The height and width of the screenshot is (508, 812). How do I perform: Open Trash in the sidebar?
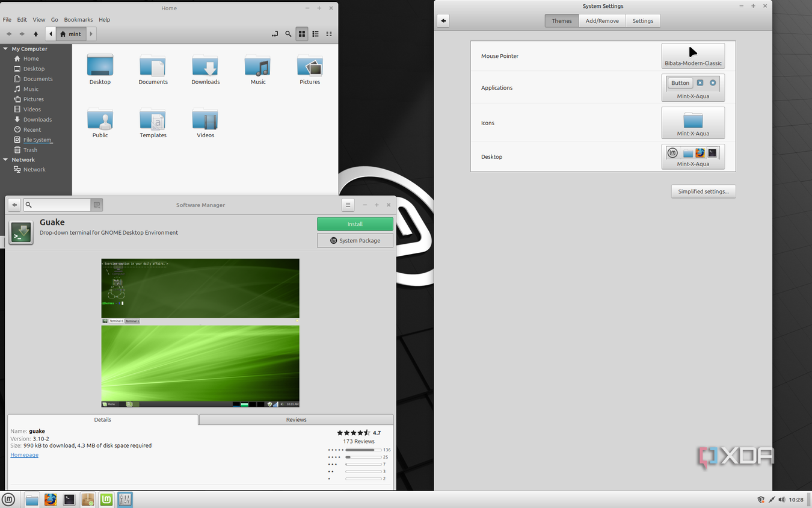coord(30,150)
